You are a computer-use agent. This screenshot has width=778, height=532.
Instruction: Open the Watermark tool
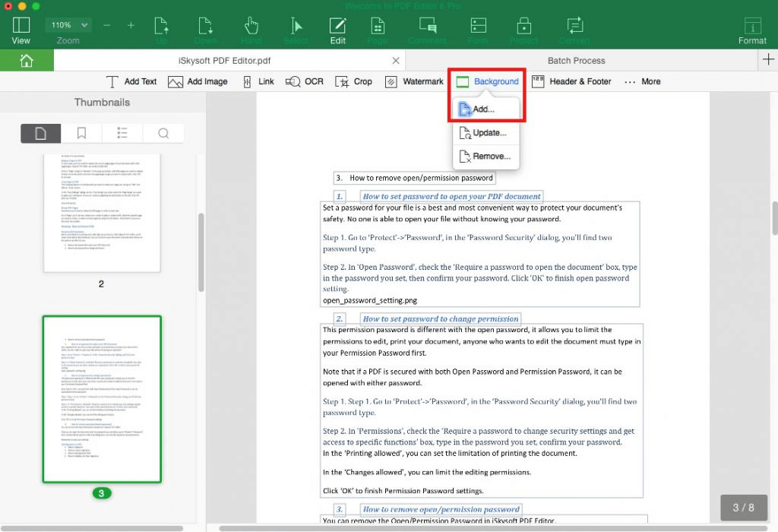[x=414, y=81]
